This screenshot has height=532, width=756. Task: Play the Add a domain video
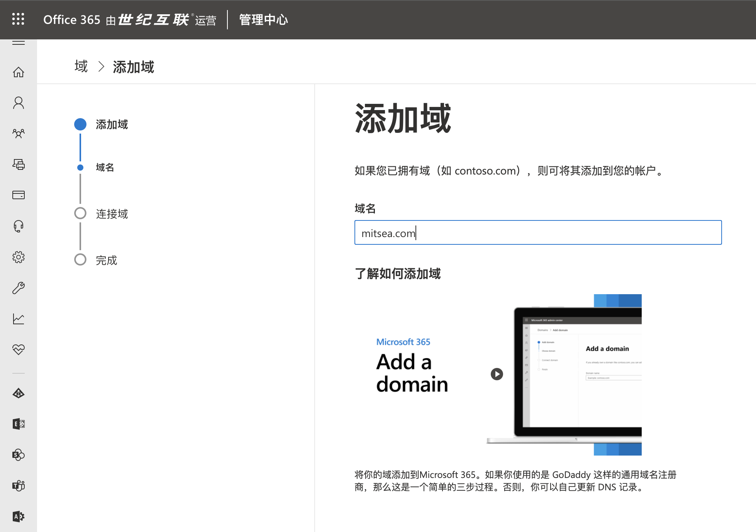(497, 374)
